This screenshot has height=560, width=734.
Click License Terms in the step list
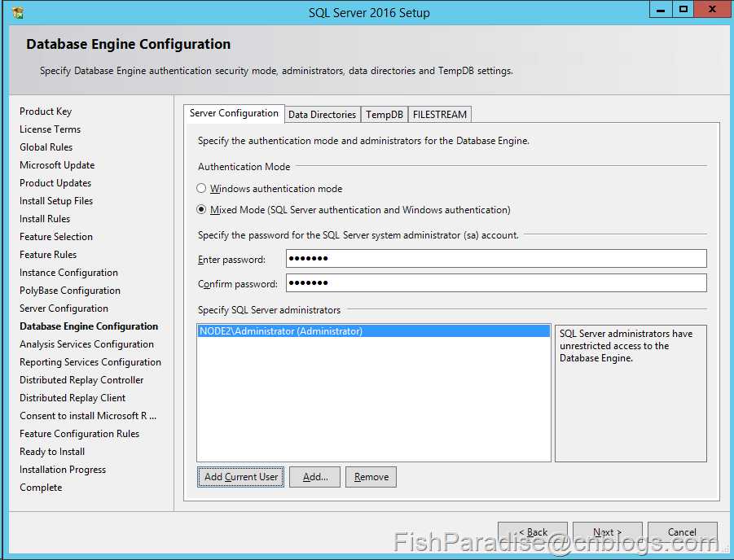50,129
